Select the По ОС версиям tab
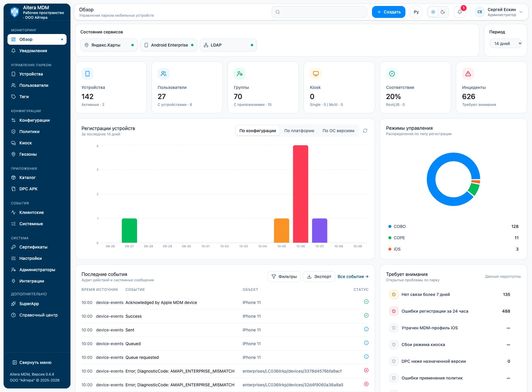 pyautogui.click(x=338, y=131)
